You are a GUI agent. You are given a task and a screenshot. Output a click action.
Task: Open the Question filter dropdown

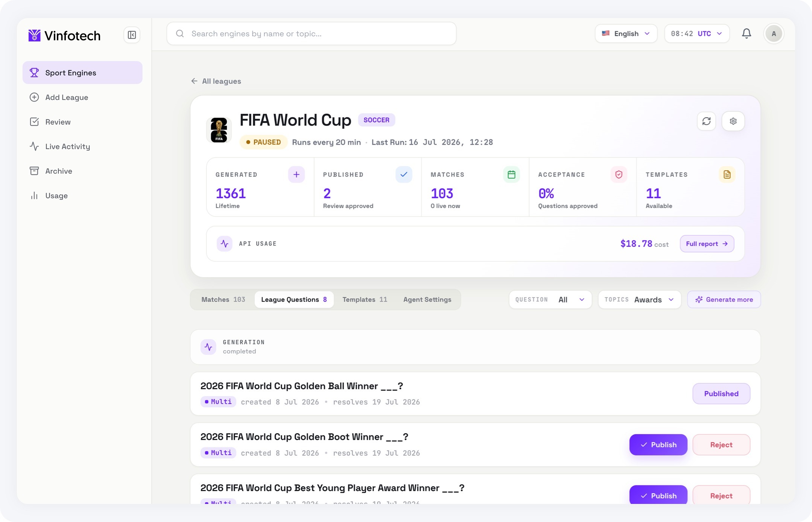coord(550,299)
